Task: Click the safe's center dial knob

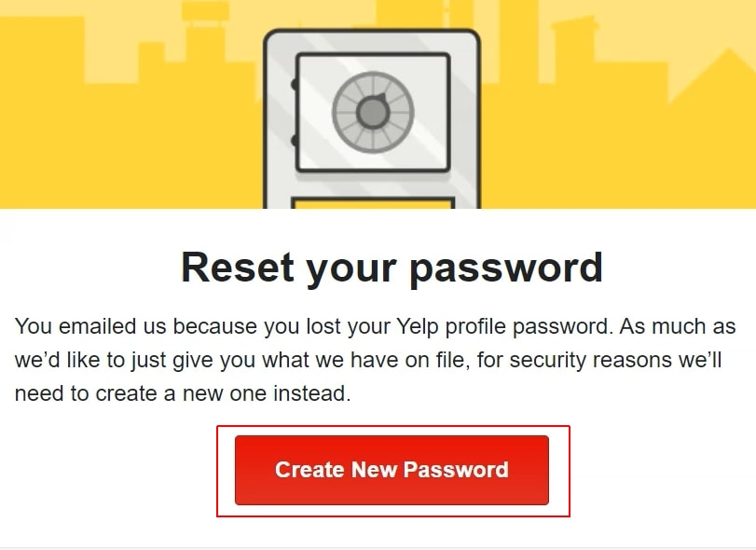Action: (x=372, y=113)
